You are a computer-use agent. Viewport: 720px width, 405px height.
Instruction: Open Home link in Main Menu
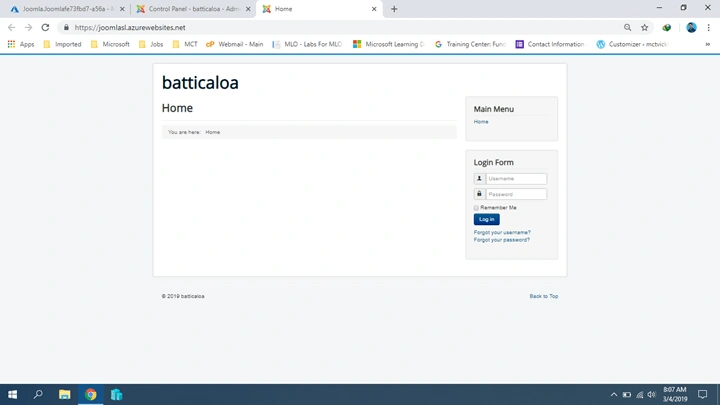481,122
